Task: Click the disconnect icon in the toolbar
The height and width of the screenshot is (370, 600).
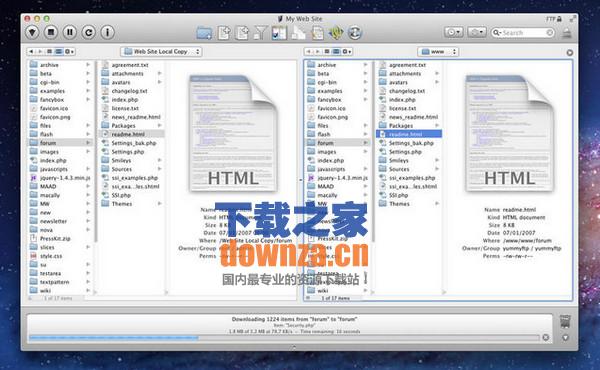Action: point(32,32)
